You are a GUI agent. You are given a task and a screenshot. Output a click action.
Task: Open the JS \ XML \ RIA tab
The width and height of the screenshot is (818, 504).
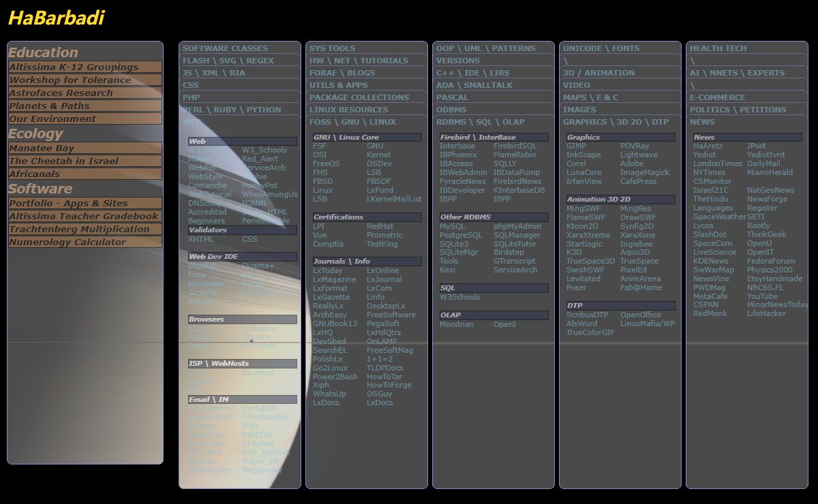[x=239, y=73]
